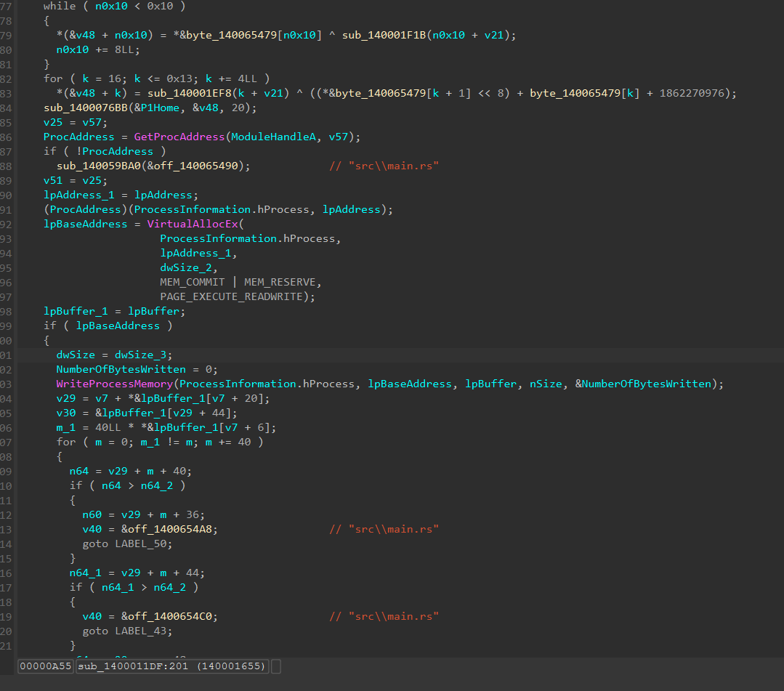
Task: Select the P1Home variable argument
Action: tap(160, 108)
